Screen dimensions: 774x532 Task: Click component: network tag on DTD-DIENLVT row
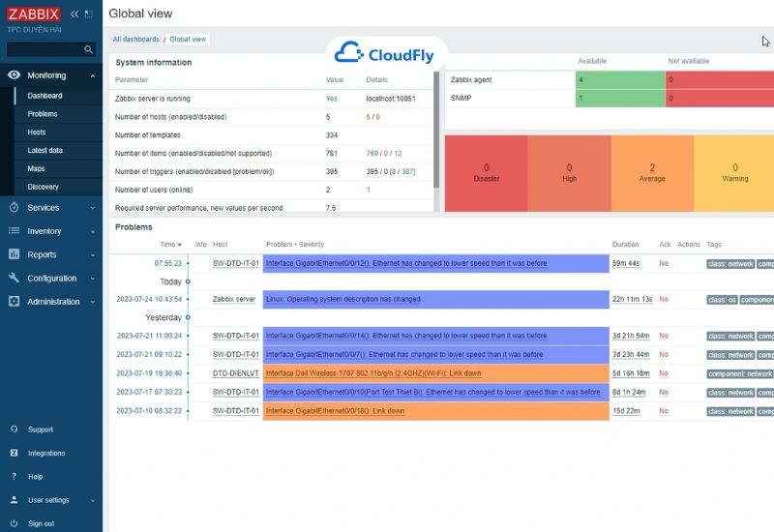[740, 373]
